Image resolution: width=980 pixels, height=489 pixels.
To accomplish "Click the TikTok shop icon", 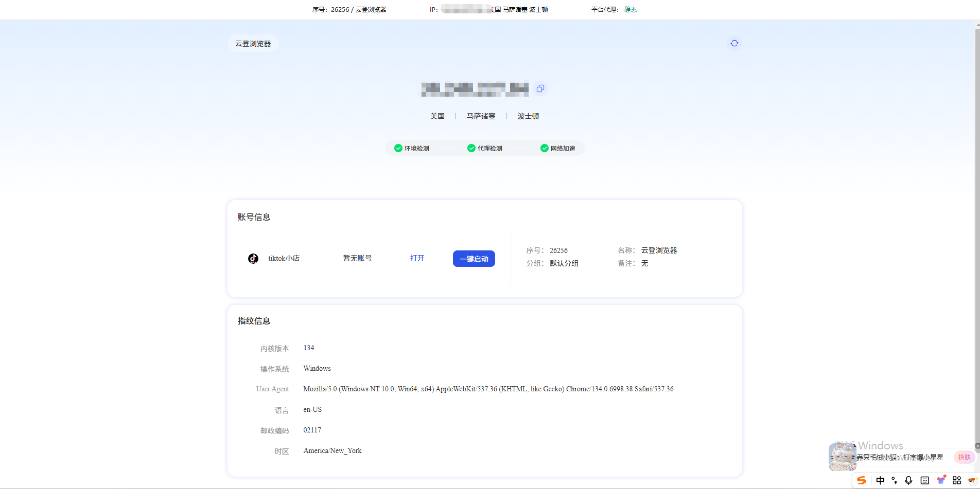I will (253, 258).
